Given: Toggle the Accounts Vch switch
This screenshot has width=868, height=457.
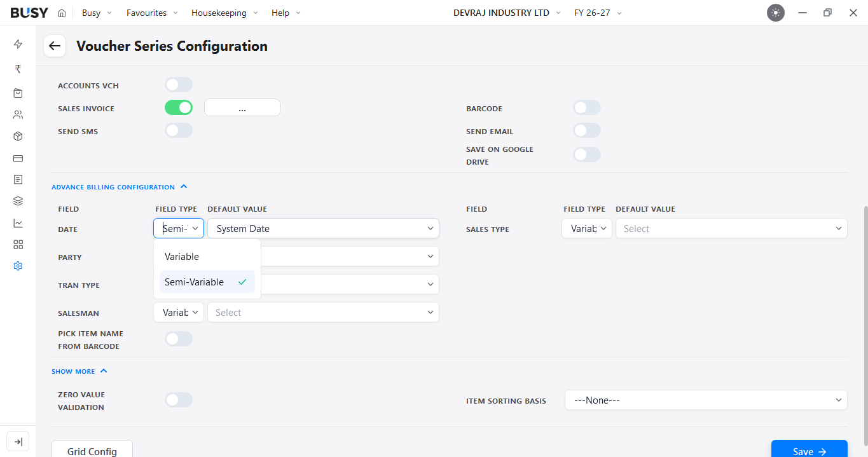Looking at the screenshot, I should pyautogui.click(x=179, y=85).
